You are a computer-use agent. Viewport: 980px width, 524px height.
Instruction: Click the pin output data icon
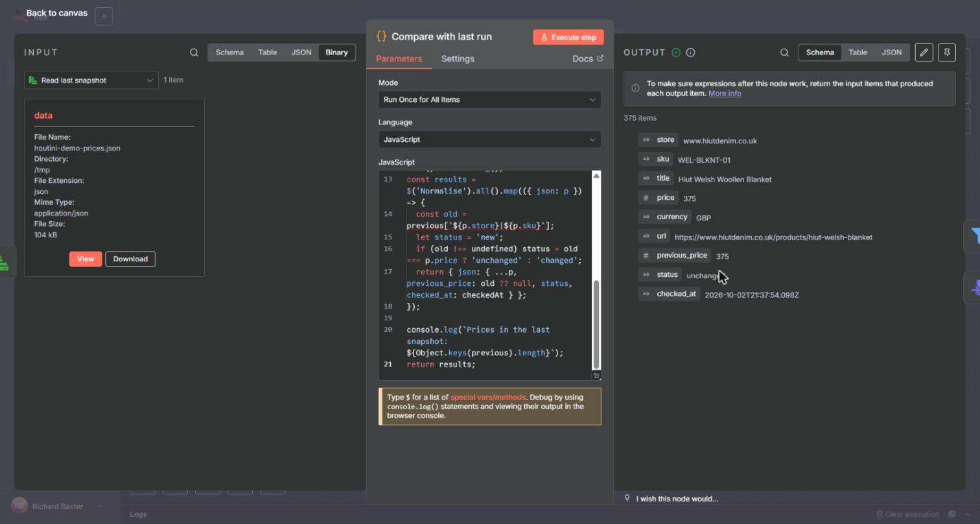(947, 53)
